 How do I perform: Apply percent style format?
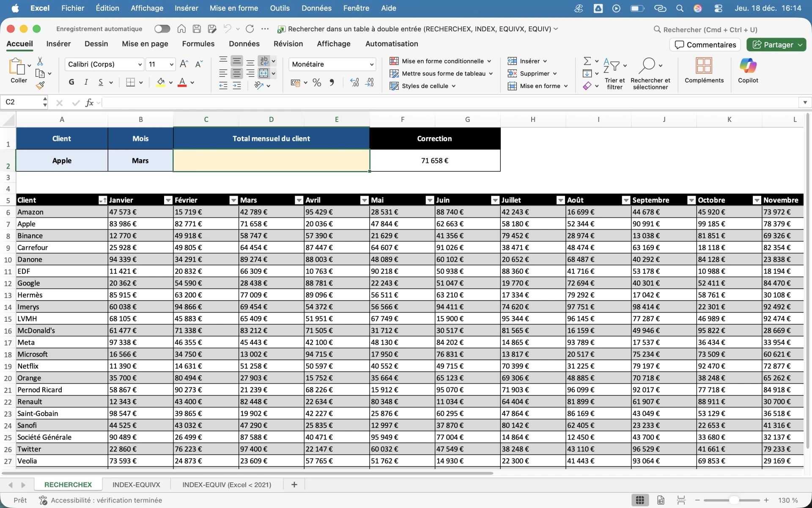pyautogui.click(x=317, y=83)
